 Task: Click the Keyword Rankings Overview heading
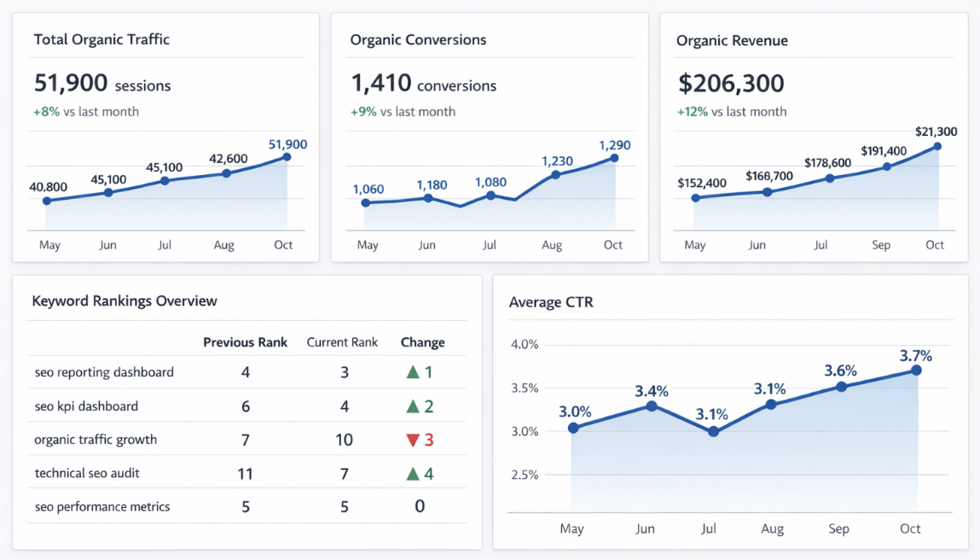(125, 300)
